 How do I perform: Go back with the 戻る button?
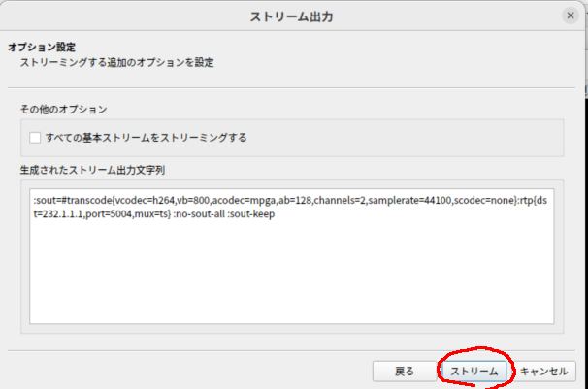pos(405,371)
